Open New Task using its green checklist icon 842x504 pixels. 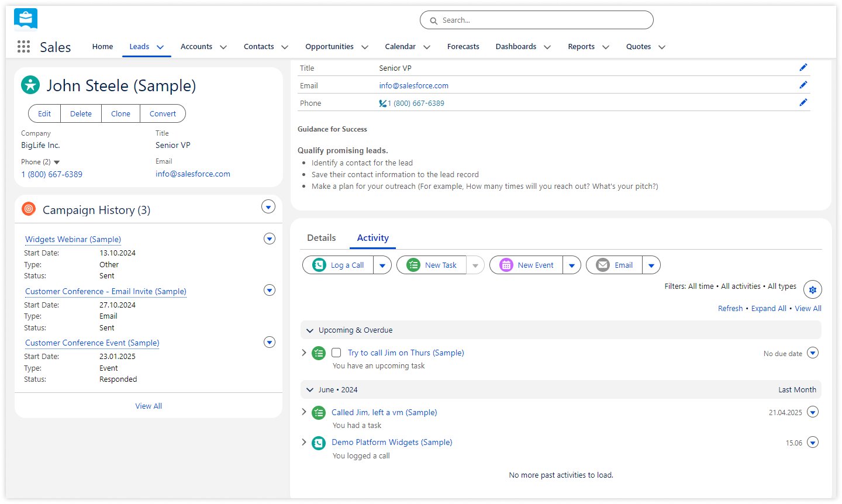413,265
